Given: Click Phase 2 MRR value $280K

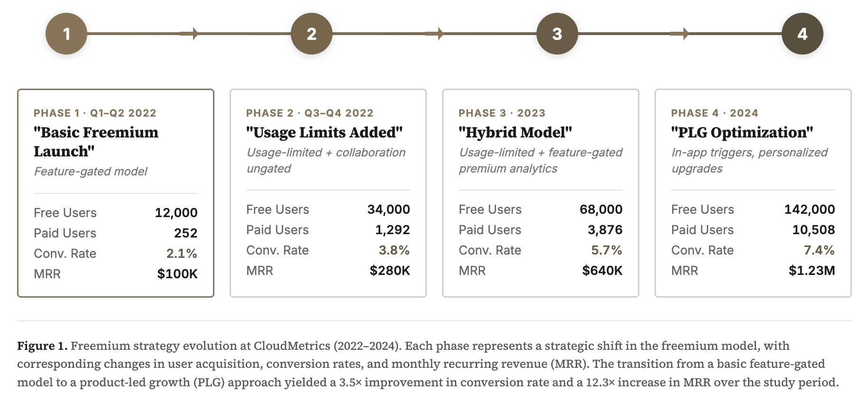Looking at the screenshot, I should pos(389,271).
